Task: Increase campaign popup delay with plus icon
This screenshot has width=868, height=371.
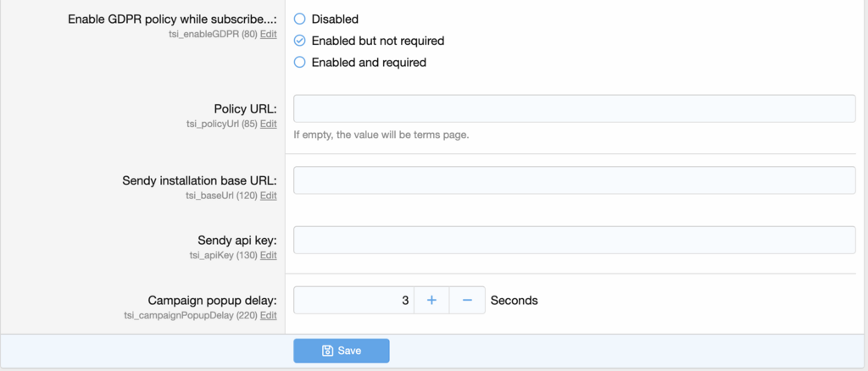Action: pyautogui.click(x=431, y=300)
